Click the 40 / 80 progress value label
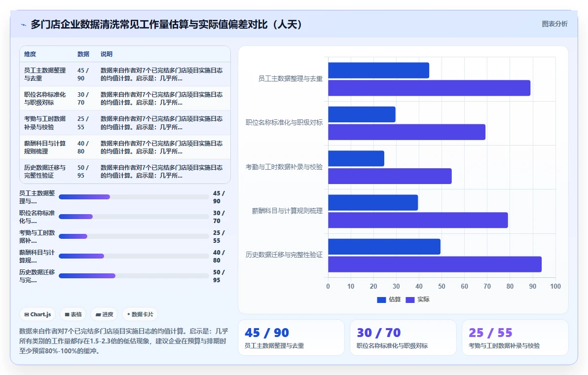The image size is (588, 375). point(219,257)
